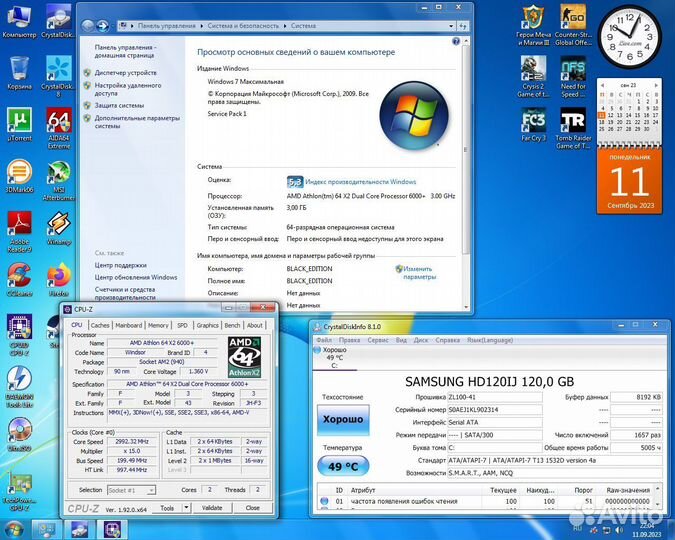Click next month arrow on calendar gadget
This screenshot has width=675, height=540.
coord(656,85)
